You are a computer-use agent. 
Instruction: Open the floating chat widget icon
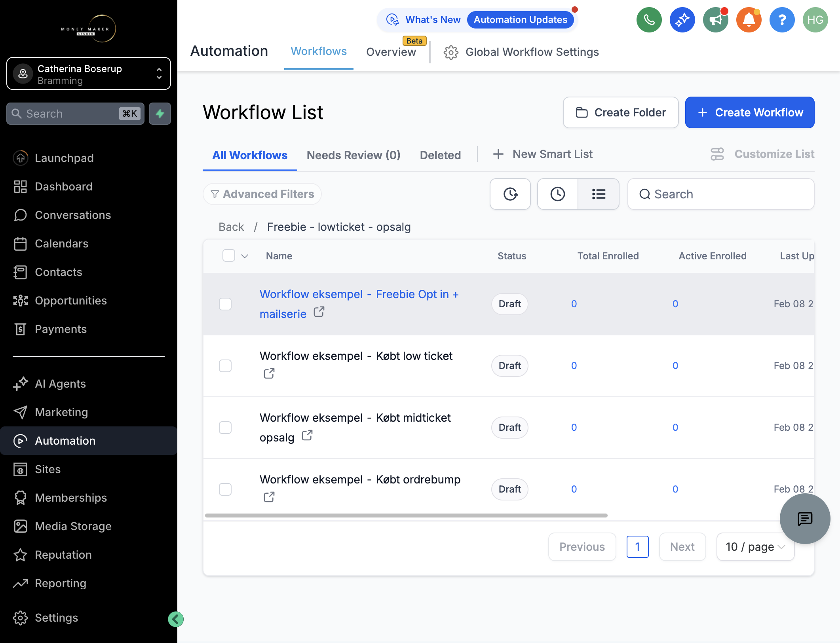(x=805, y=518)
